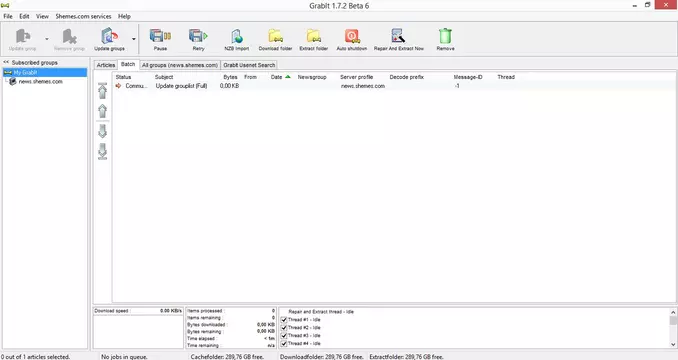Click the 0,00 KB bytes cell
The width and height of the screenshot is (678, 360).
229,86
